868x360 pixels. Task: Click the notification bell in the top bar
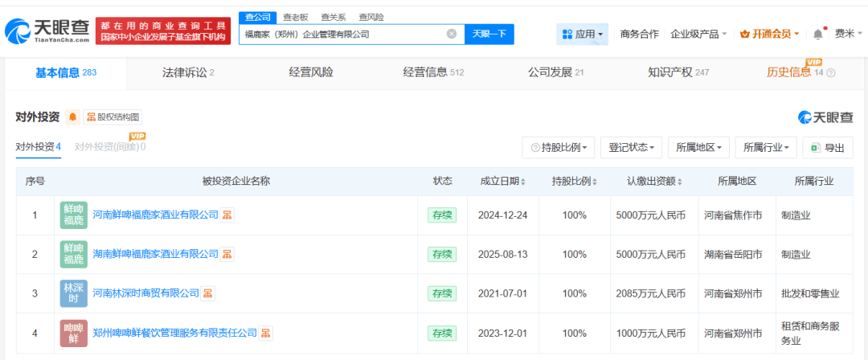(818, 34)
